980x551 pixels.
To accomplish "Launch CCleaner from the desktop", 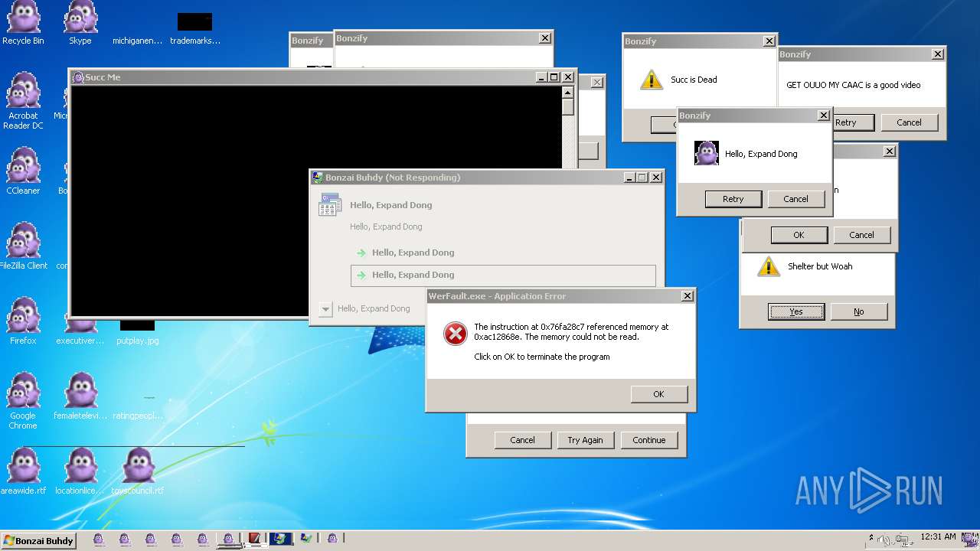I will tap(23, 171).
